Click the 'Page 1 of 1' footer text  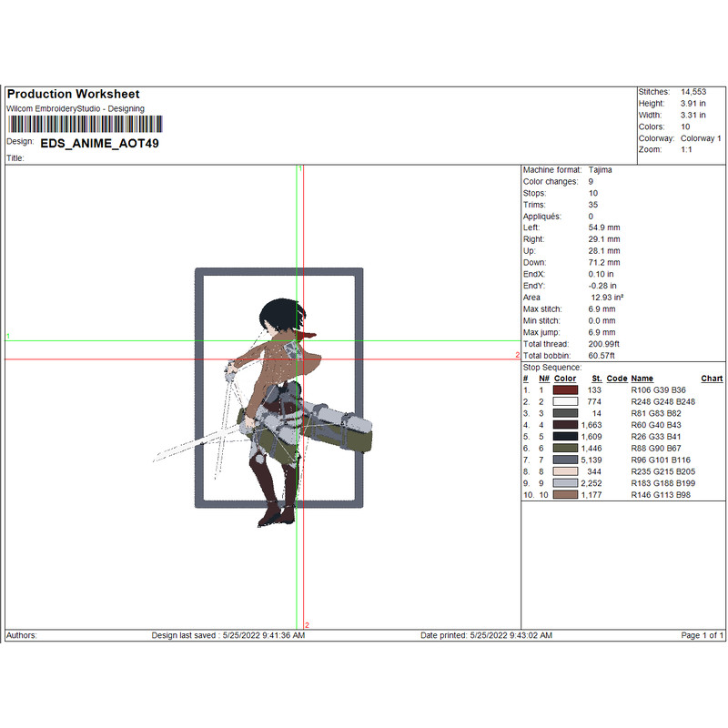click(x=702, y=635)
